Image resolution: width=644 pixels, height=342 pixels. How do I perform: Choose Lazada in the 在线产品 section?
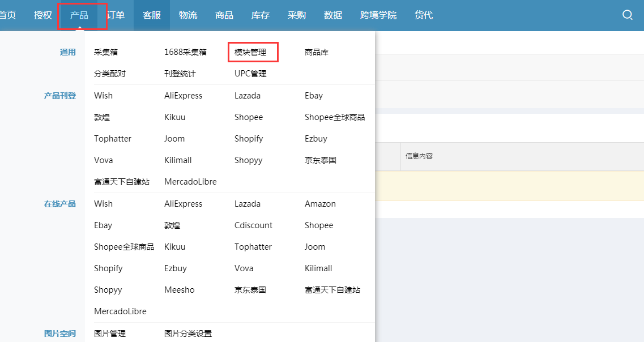248,204
